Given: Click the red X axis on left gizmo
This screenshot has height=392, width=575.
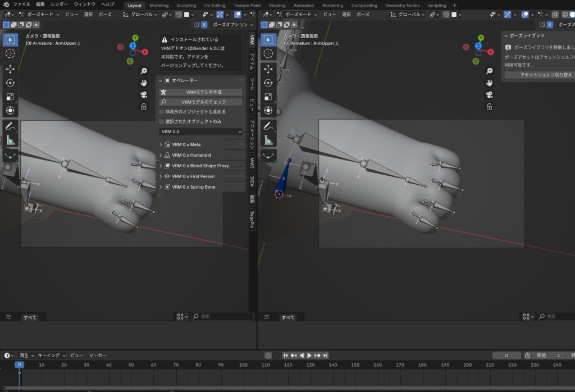Looking at the screenshot, I should click(145, 52).
